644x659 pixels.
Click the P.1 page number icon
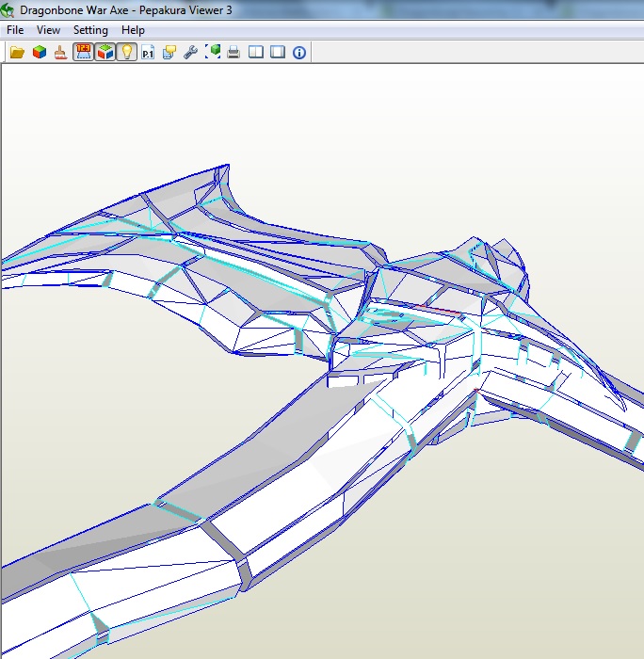[x=148, y=53]
